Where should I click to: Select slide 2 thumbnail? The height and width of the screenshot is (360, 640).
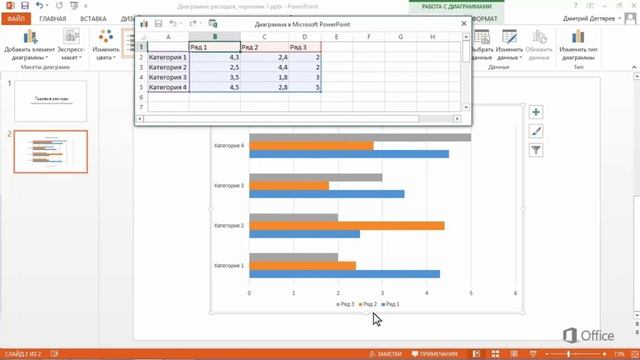point(51,152)
